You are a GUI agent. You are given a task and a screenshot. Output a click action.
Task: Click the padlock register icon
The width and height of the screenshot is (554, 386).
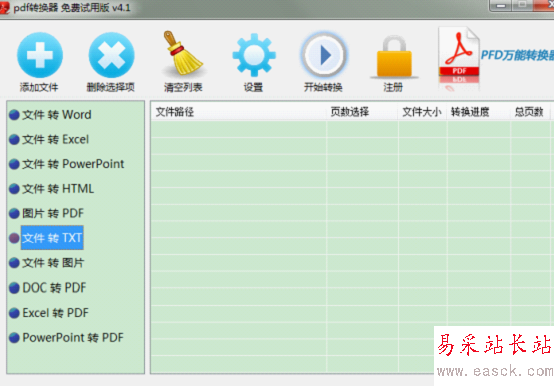[394, 57]
